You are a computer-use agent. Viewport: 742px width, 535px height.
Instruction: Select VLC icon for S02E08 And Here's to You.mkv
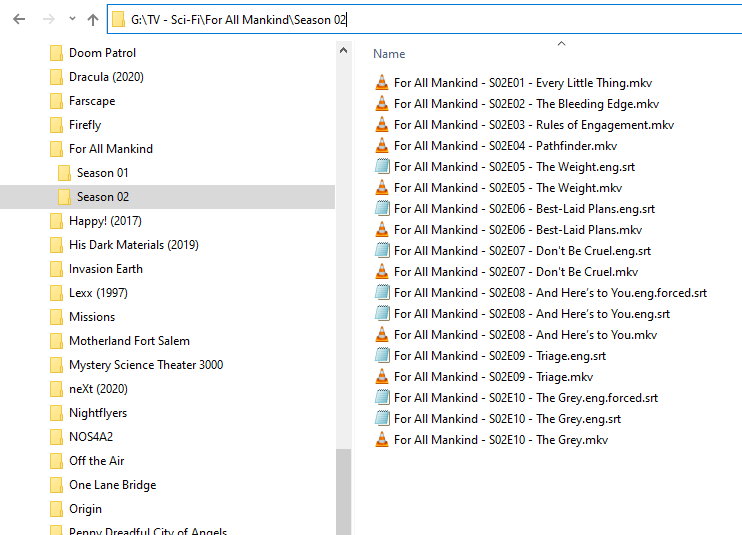[382, 334]
